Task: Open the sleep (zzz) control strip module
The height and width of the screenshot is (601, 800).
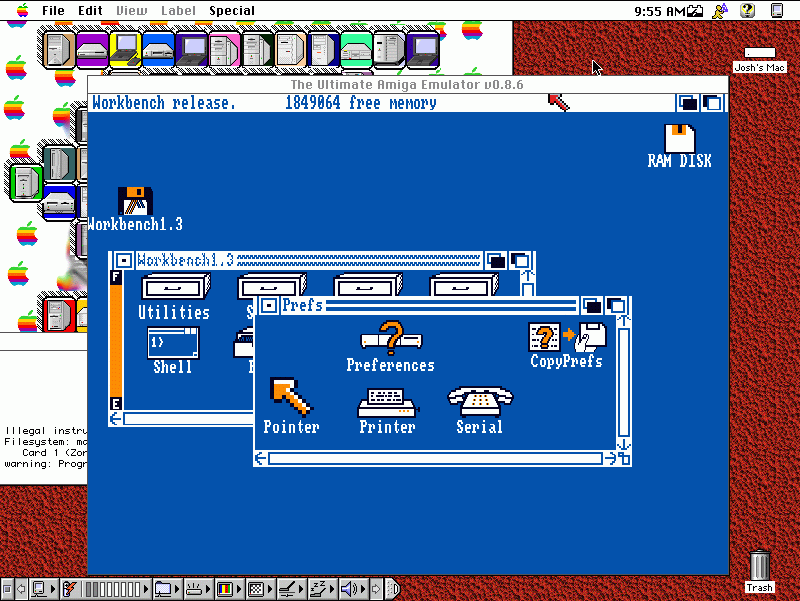Action: pyautogui.click(x=322, y=589)
